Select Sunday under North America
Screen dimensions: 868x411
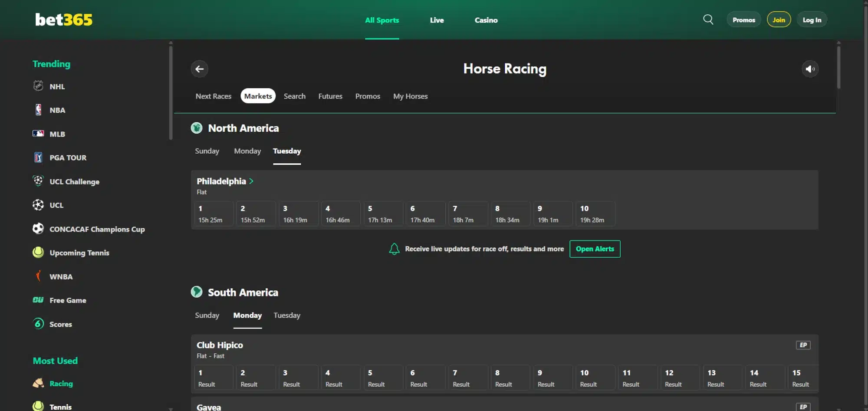(x=207, y=151)
